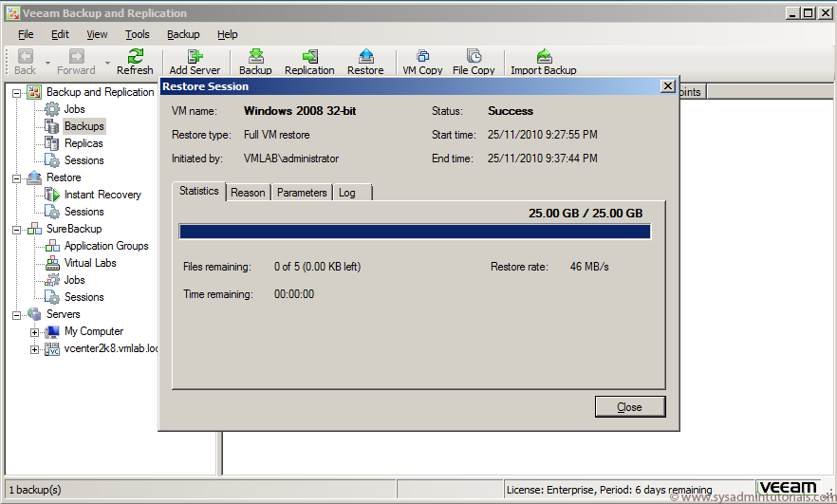Click the Restore node icon in the tree
This screenshot has height=504, width=837.
[34, 177]
